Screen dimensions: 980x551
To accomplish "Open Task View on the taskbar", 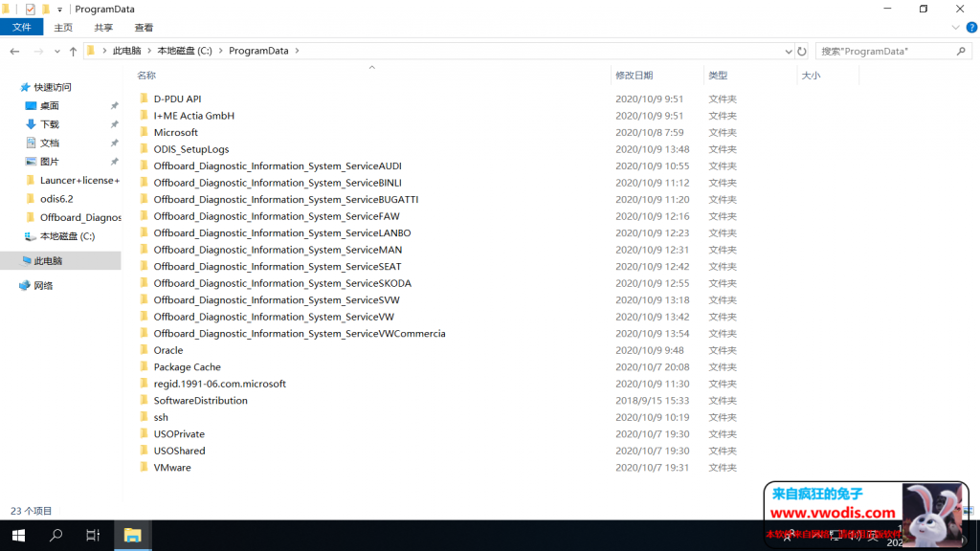I will pyautogui.click(x=93, y=535).
